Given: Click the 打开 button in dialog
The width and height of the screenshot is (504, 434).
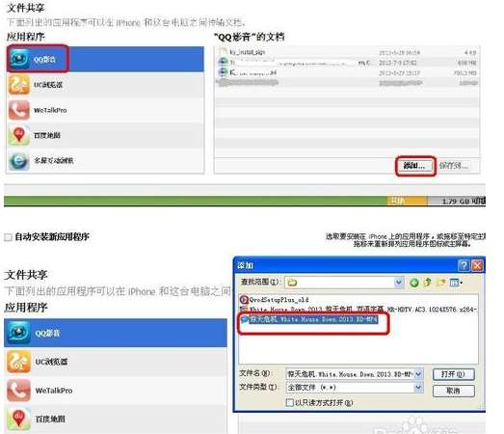Looking at the screenshot, I should tap(453, 374).
